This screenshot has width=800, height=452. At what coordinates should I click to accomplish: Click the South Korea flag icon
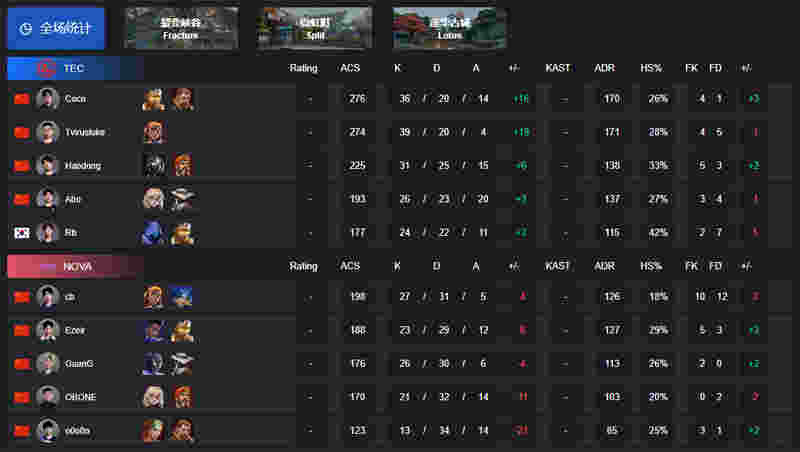point(21,233)
